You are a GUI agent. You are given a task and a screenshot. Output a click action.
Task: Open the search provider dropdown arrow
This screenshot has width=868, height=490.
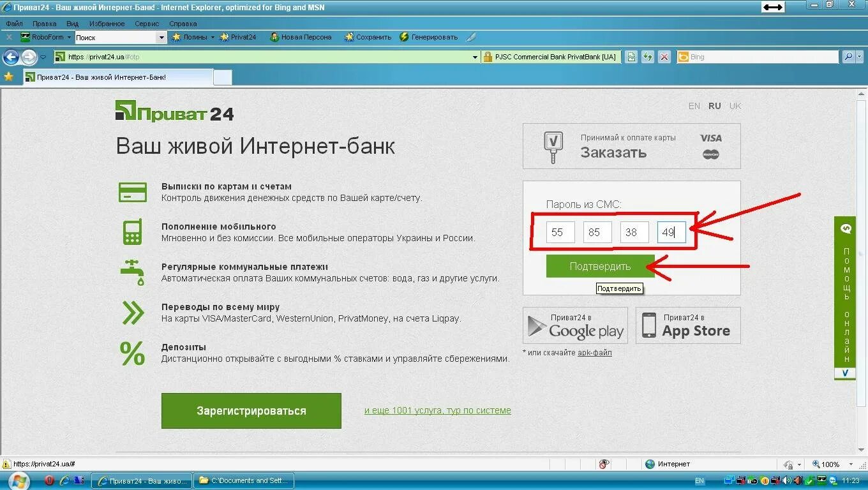point(859,57)
